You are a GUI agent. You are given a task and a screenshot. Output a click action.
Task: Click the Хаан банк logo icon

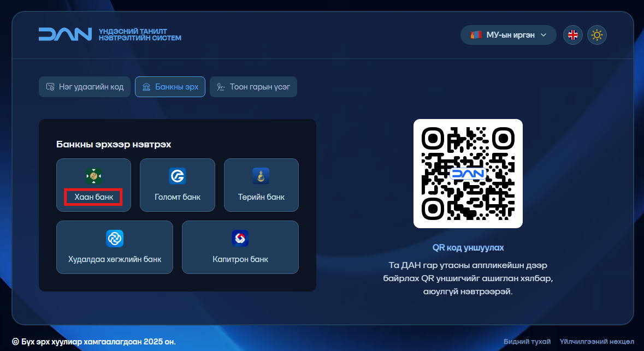pyautogui.click(x=93, y=176)
